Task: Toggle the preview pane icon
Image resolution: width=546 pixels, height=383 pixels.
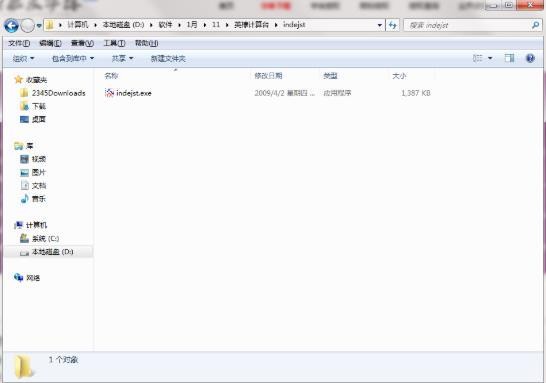Action: (x=509, y=58)
